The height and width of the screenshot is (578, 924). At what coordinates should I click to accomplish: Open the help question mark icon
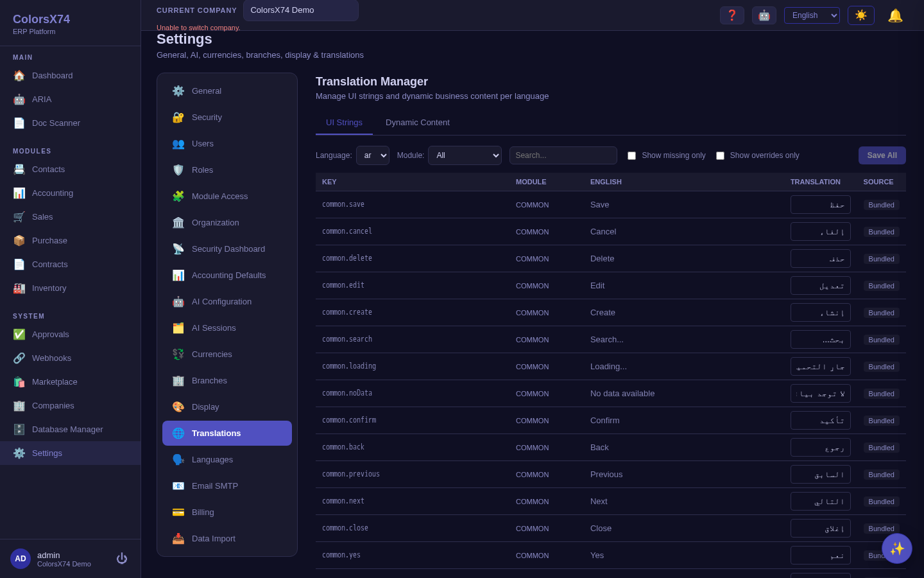click(x=732, y=15)
